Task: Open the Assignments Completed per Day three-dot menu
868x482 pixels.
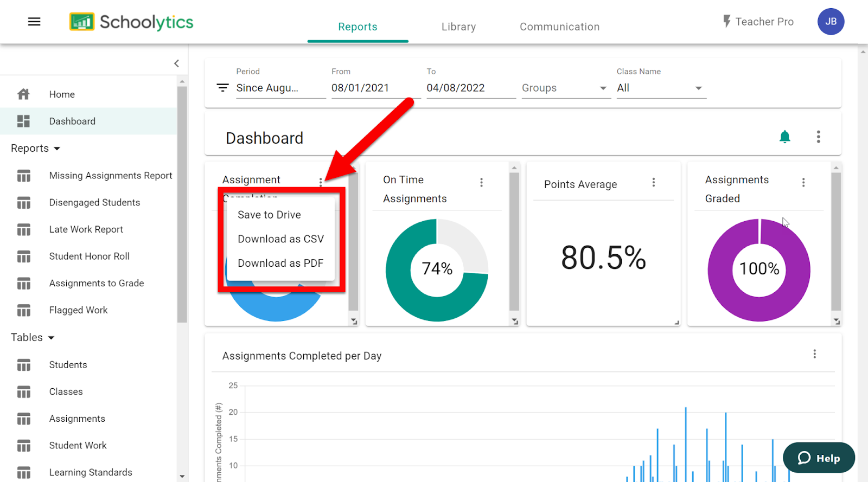Action: (814, 354)
